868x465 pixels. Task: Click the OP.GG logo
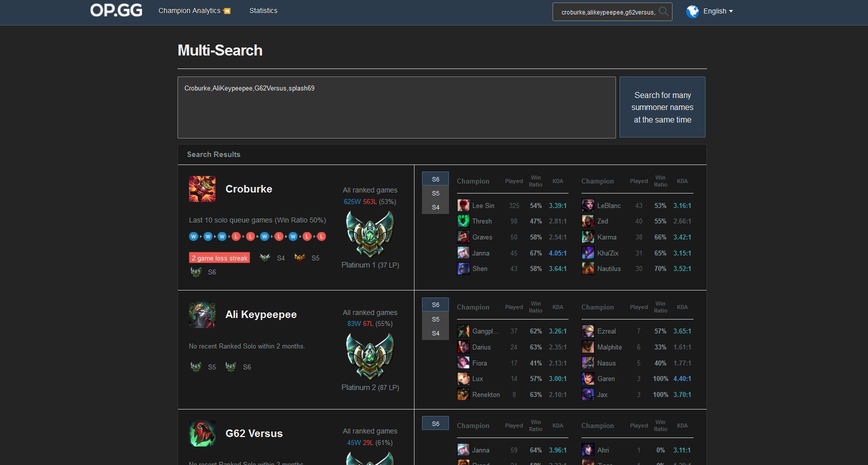point(116,10)
